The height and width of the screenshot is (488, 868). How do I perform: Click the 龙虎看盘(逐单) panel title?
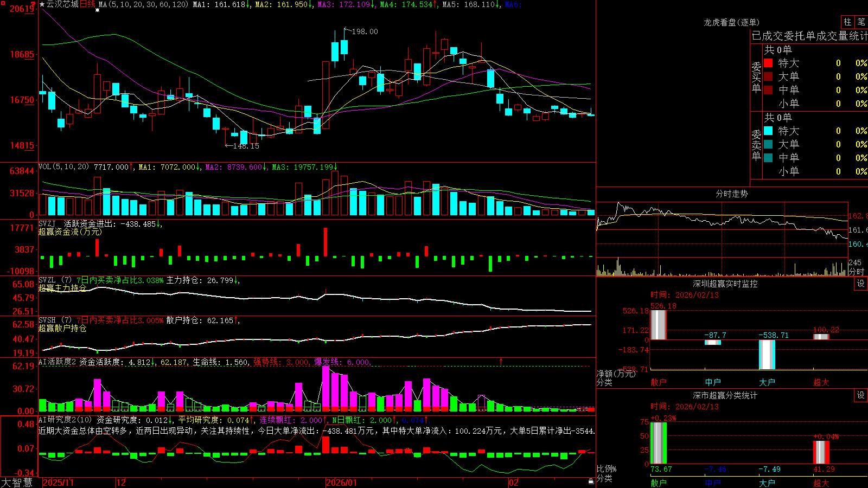click(x=731, y=22)
